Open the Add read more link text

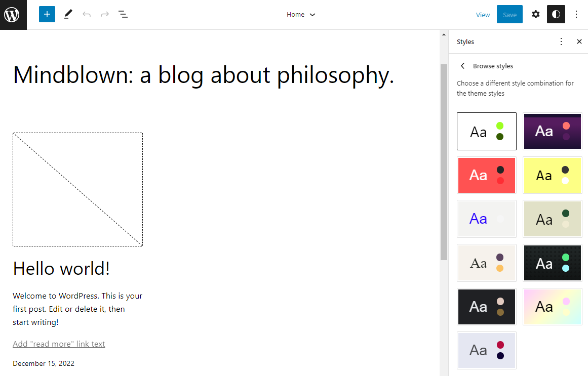click(x=59, y=344)
